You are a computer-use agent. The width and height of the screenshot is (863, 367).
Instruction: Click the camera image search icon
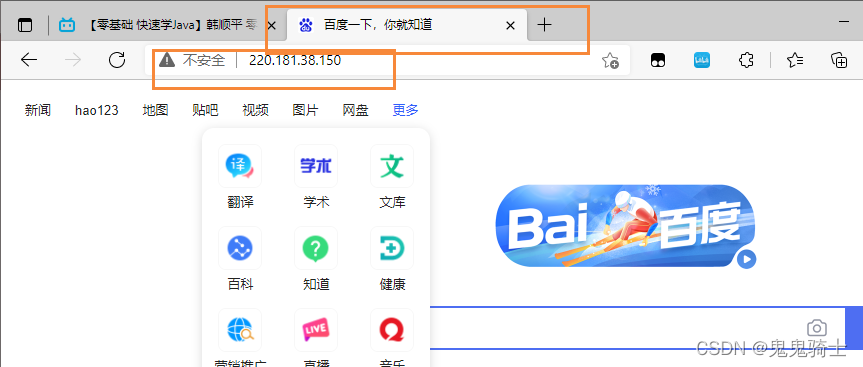point(817,328)
